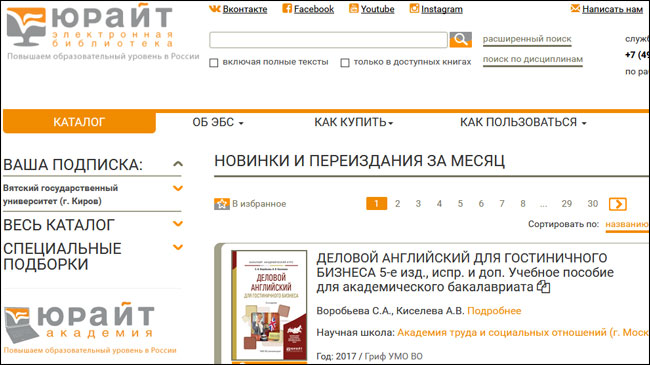The height and width of the screenshot is (365, 650).
Task: Enable включая полные тексты checkbox
Action: [x=213, y=63]
